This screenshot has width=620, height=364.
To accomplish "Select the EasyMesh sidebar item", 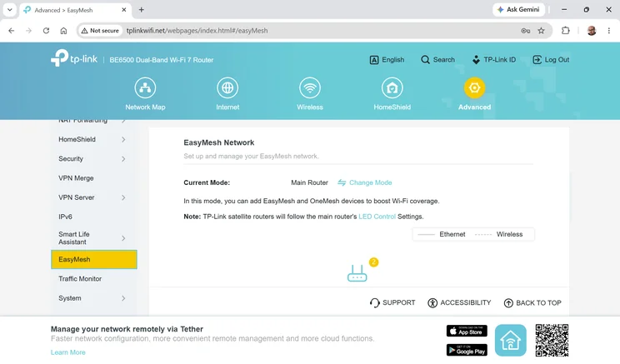I will pyautogui.click(x=94, y=260).
